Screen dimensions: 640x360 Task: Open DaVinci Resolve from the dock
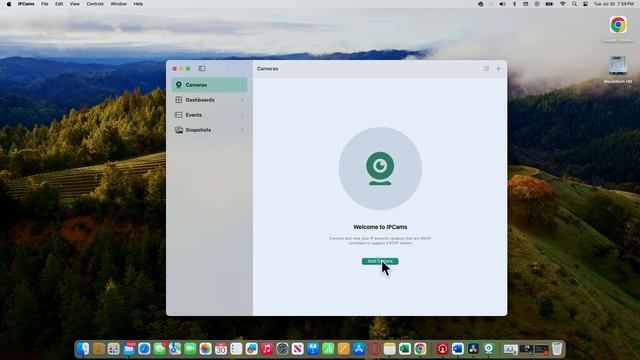point(473,349)
